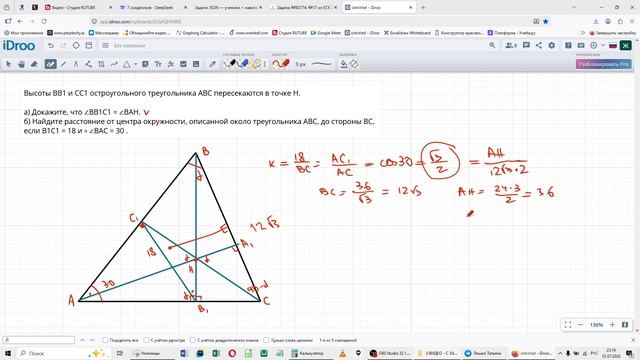Bookmark this page with star

coord(546,21)
